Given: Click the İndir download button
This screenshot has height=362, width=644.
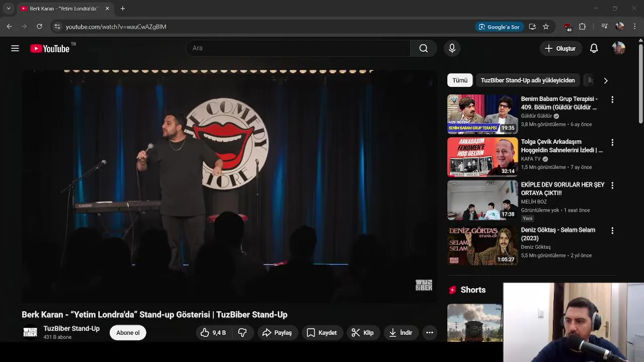Looking at the screenshot, I should (x=401, y=332).
